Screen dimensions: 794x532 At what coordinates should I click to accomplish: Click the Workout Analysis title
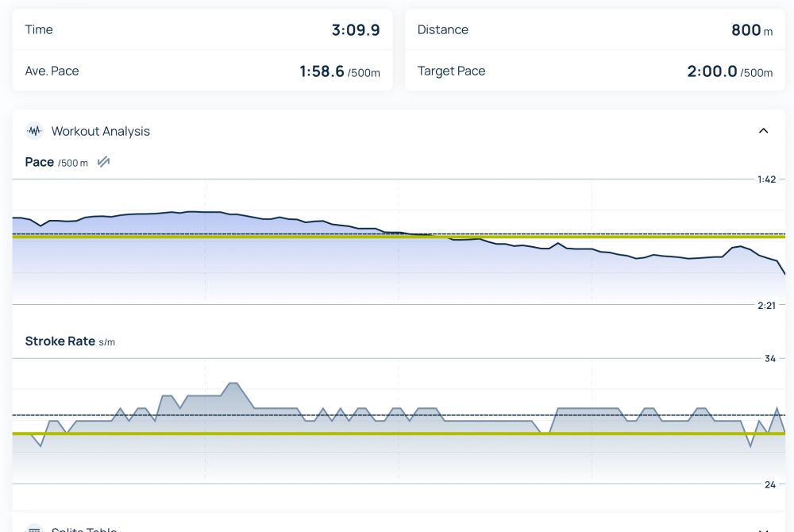(x=101, y=131)
